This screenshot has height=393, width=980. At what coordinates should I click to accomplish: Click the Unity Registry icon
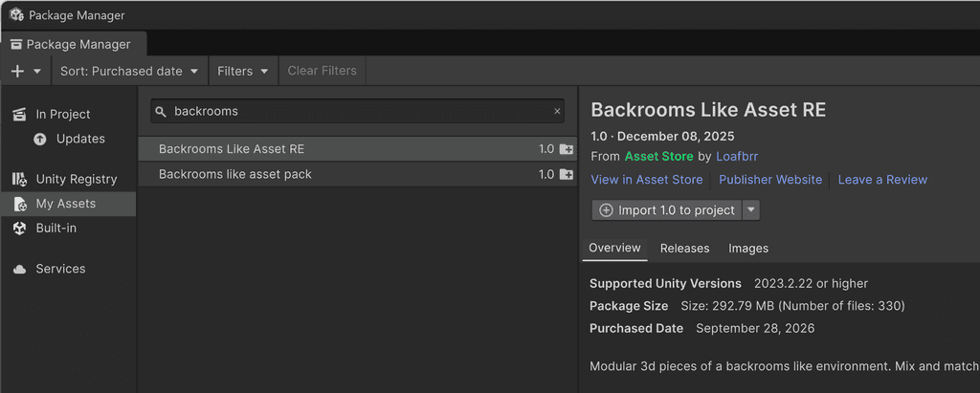(x=19, y=180)
